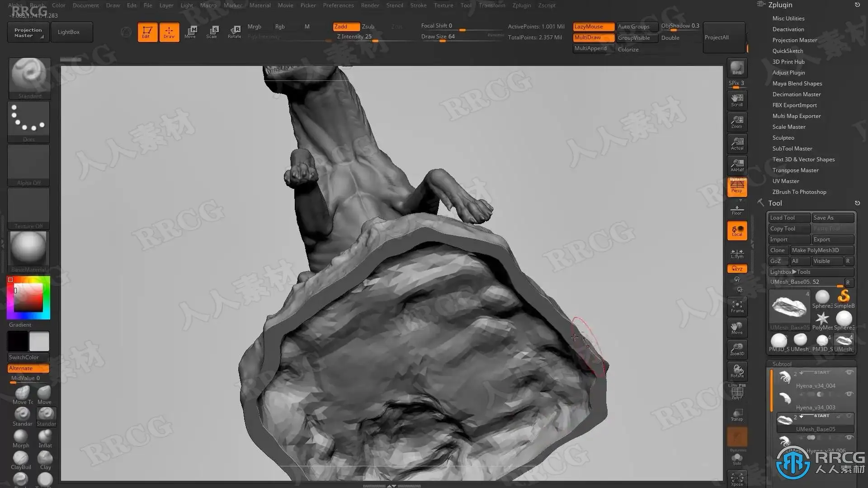The width and height of the screenshot is (868, 488).
Task: Activate Scale mode in top shelf
Action: pos(212,32)
